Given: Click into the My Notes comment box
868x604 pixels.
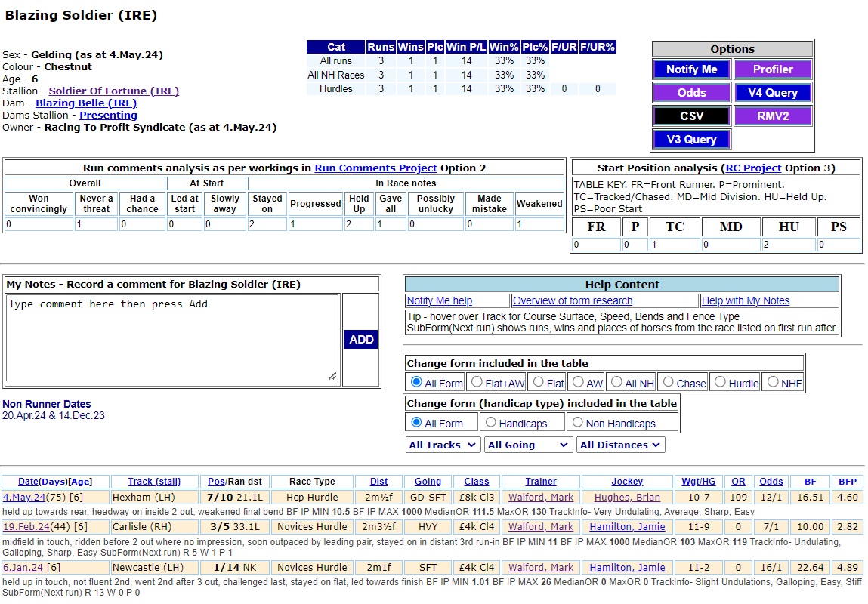Looking at the screenshot, I should [x=173, y=338].
